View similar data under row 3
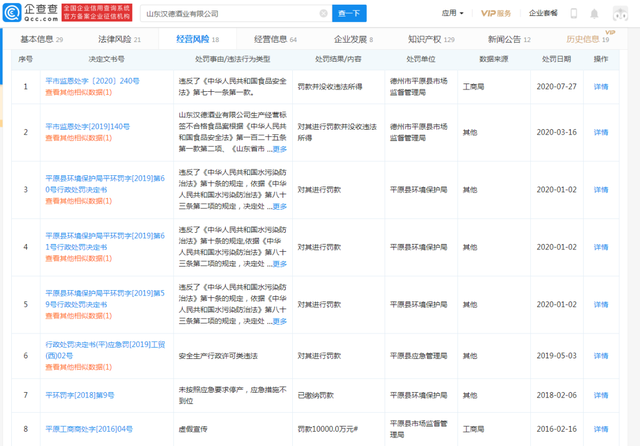The height and width of the screenshot is (446, 640). click(78, 201)
